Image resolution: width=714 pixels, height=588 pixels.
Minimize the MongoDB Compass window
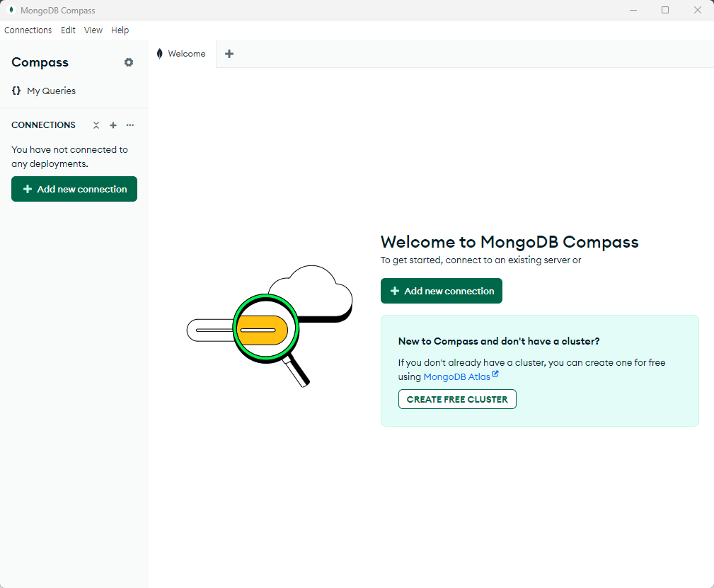[x=633, y=10]
